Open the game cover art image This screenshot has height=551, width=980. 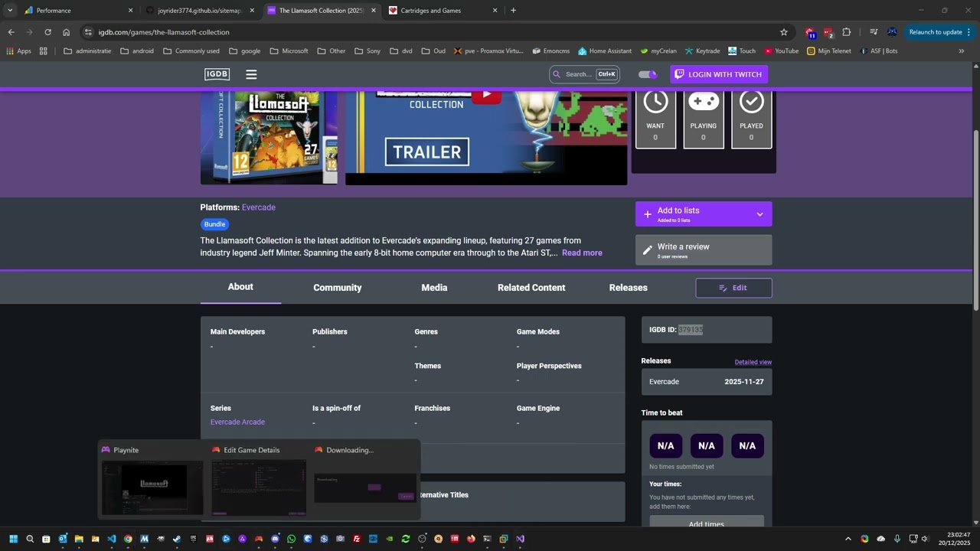[x=269, y=138]
